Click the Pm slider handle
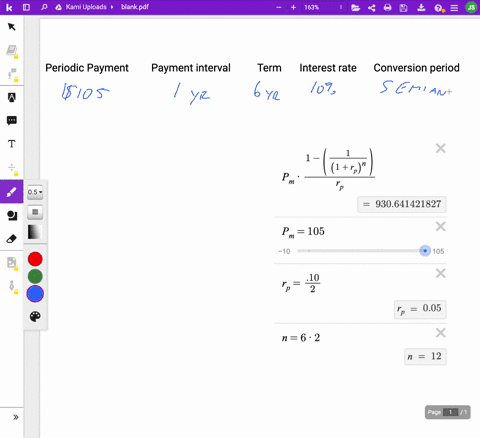Viewport: 480px width, 438px height. pos(425,251)
